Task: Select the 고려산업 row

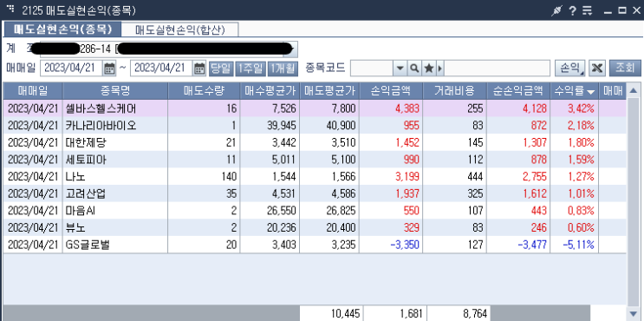Action: pos(315,193)
